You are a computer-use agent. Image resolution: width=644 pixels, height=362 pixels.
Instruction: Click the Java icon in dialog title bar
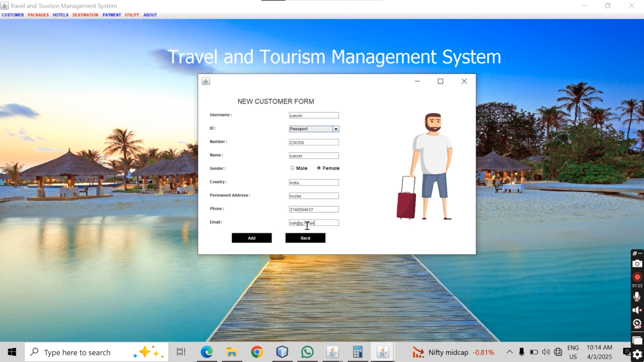tap(206, 81)
